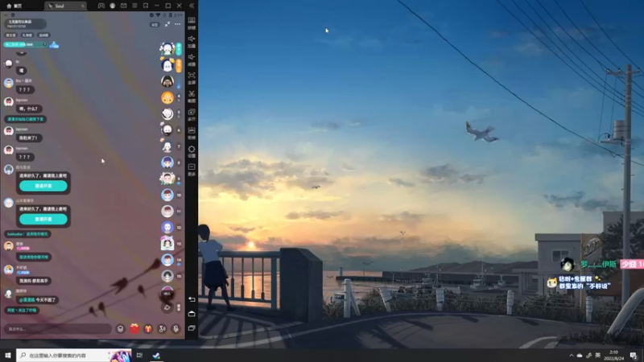Image resolution: width=644 pixels, height=362 pixels.
Task: Click the first teal invite button in chat
Action: tap(43, 186)
